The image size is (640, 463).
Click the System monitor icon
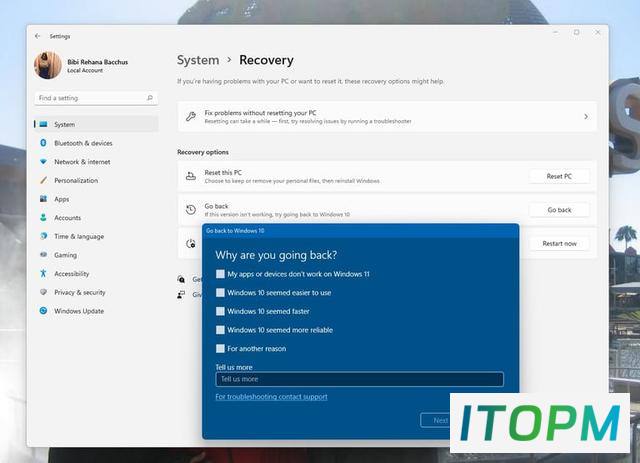coord(43,124)
